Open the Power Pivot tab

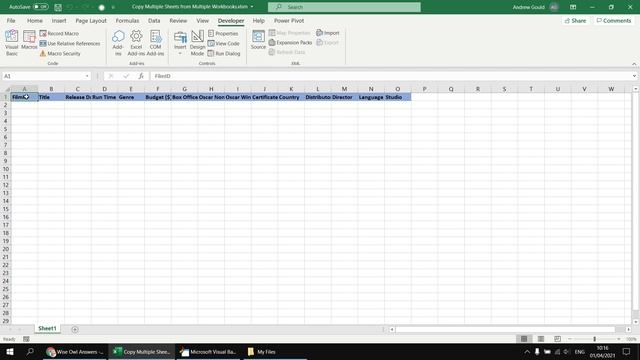click(x=289, y=20)
